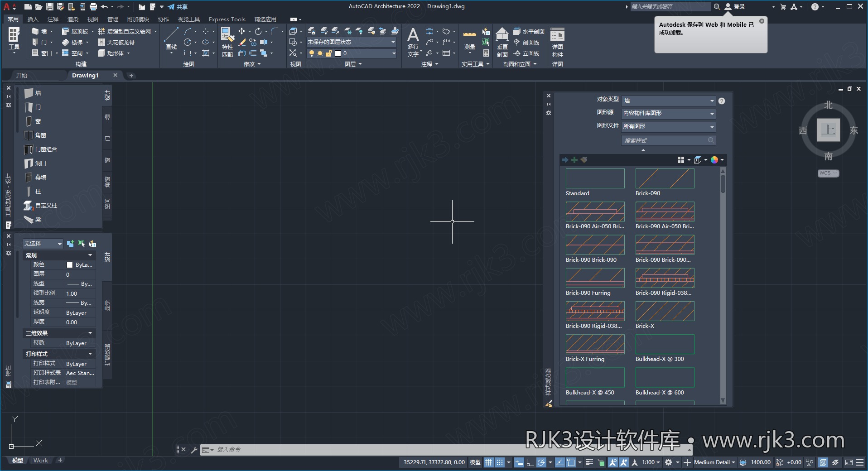Open the Medium Detail display configuration dropdown
Screen dimensions: 868x471
714,462
